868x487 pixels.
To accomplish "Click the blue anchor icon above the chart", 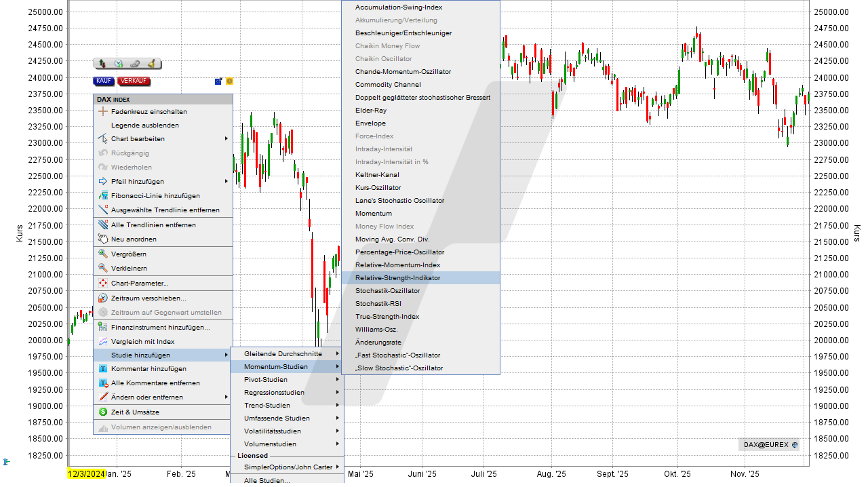I will point(218,81).
